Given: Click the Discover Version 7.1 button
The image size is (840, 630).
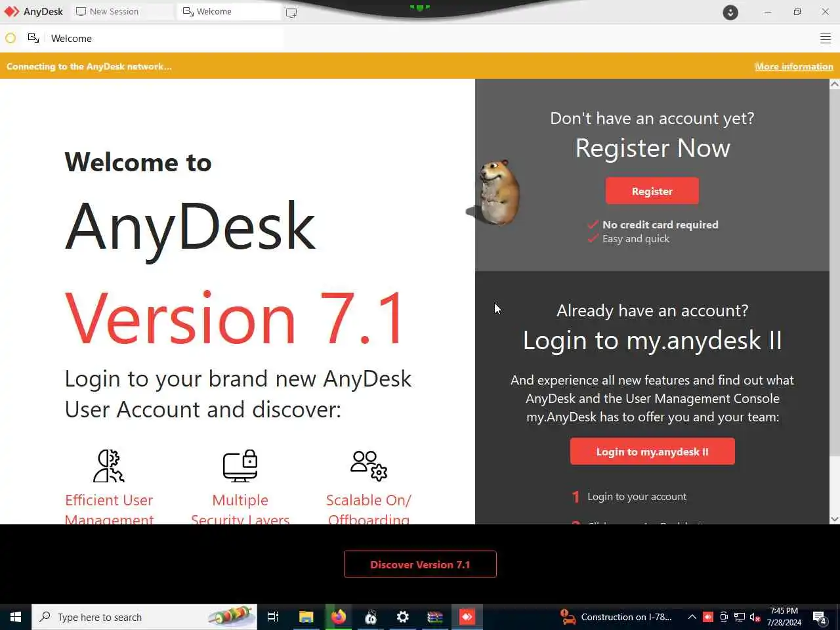Looking at the screenshot, I should point(420,564).
